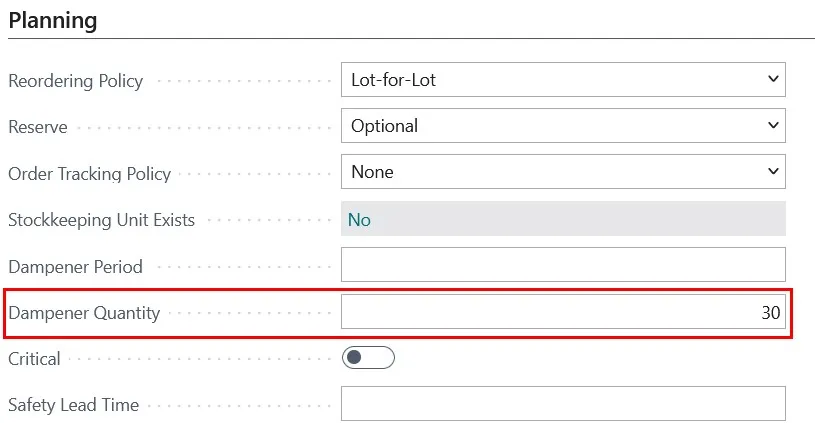Image resolution: width=815 pixels, height=423 pixels.
Task: Click the Safety Lead Time label
Action: (74, 405)
